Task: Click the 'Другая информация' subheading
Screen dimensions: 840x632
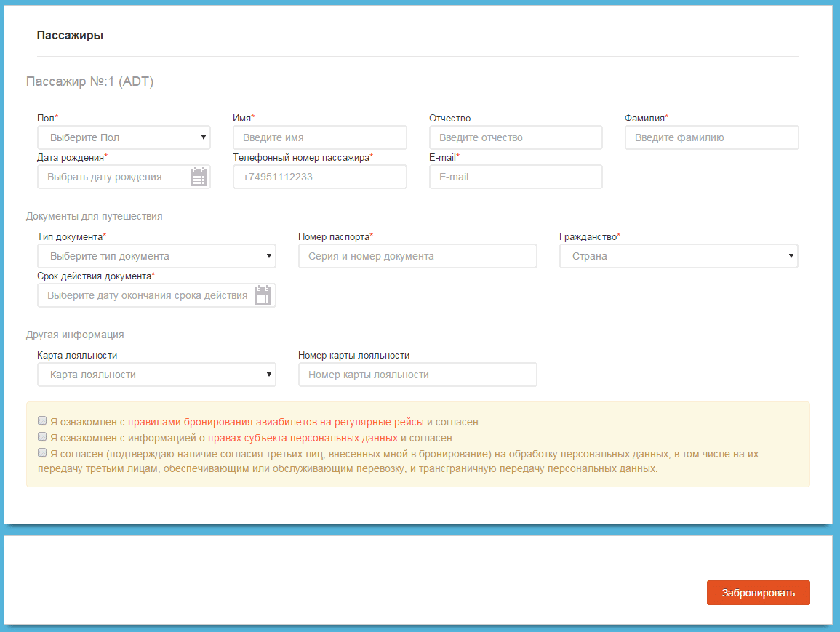Action: point(75,335)
